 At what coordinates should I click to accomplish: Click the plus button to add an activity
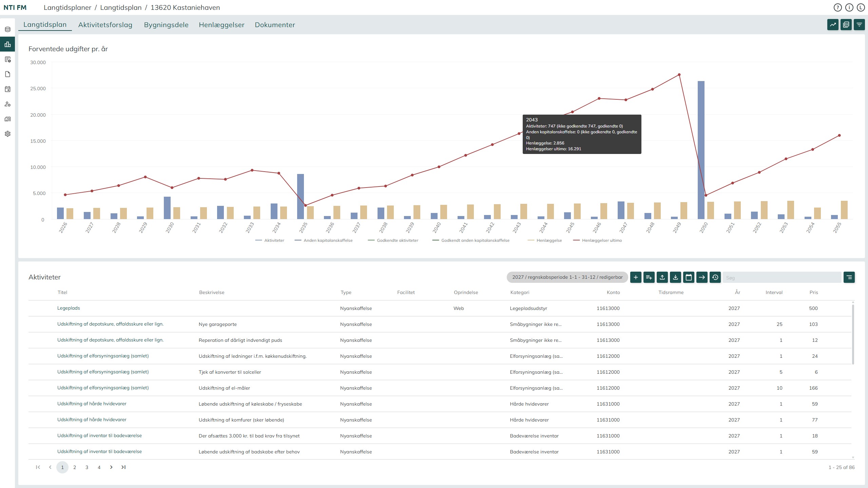point(636,277)
